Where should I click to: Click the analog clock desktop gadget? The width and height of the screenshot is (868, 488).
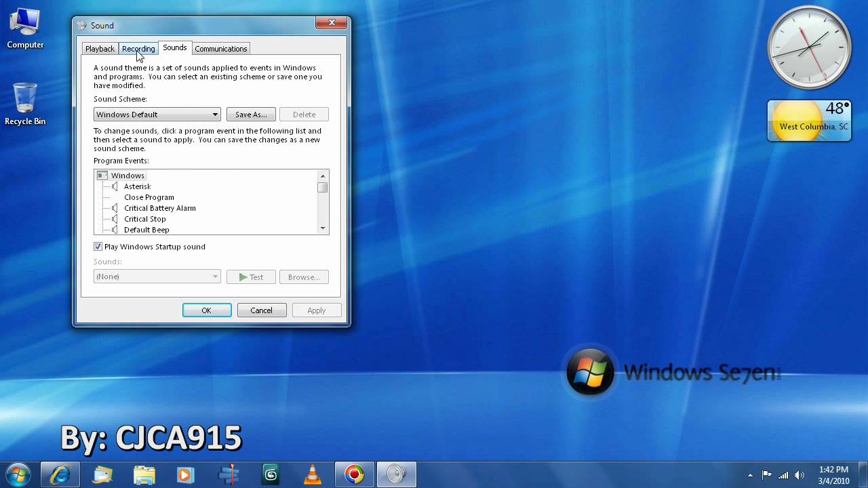coord(809,47)
